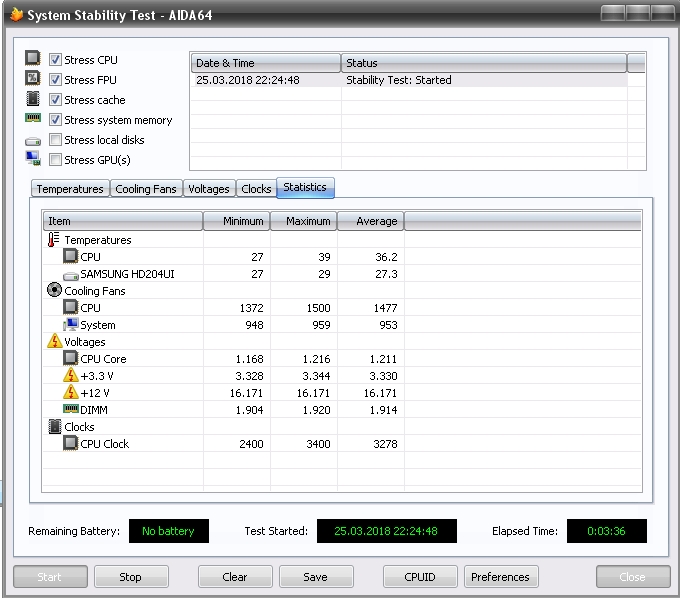Click the Test Started timestamp display
The image size is (680, 598).
pyautogui.click(x=387, y=531)
